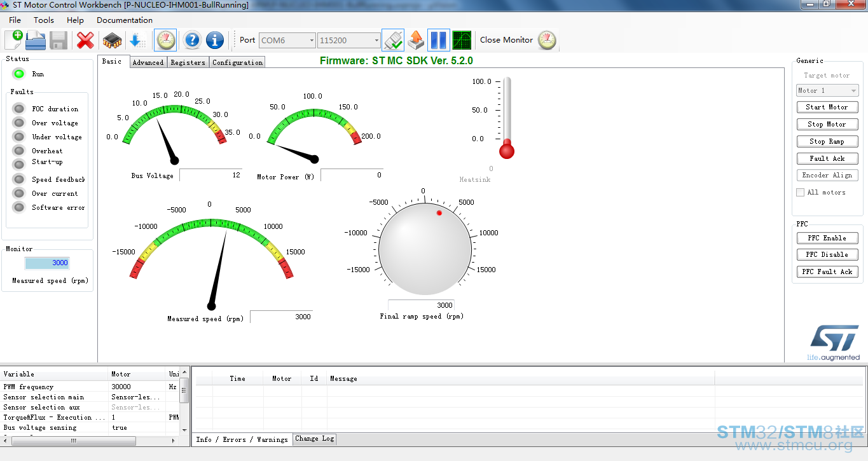Switch to the Registers tab
The width and height of the screenshot is (868, 461).
point(188,62)
